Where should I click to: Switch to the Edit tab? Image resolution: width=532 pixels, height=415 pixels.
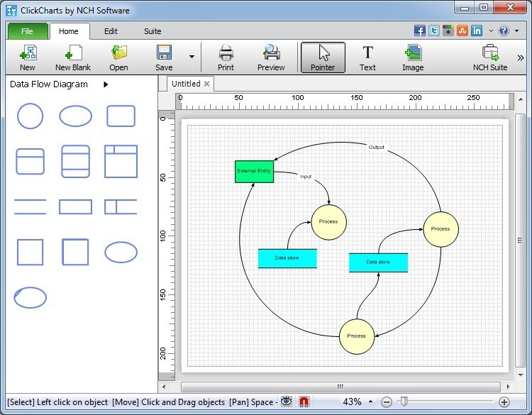coord(111,31)
